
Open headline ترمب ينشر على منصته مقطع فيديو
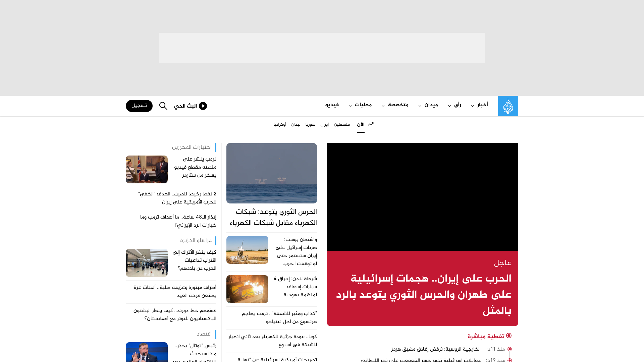coord(195,167)
